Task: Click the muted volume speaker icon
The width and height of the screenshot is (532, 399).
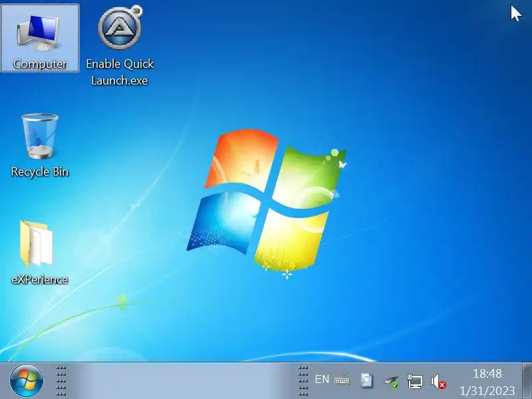Action: coord(438,381)
